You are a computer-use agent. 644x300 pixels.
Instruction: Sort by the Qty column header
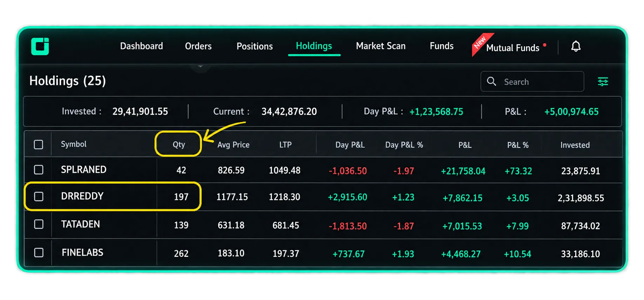(179, 144)
